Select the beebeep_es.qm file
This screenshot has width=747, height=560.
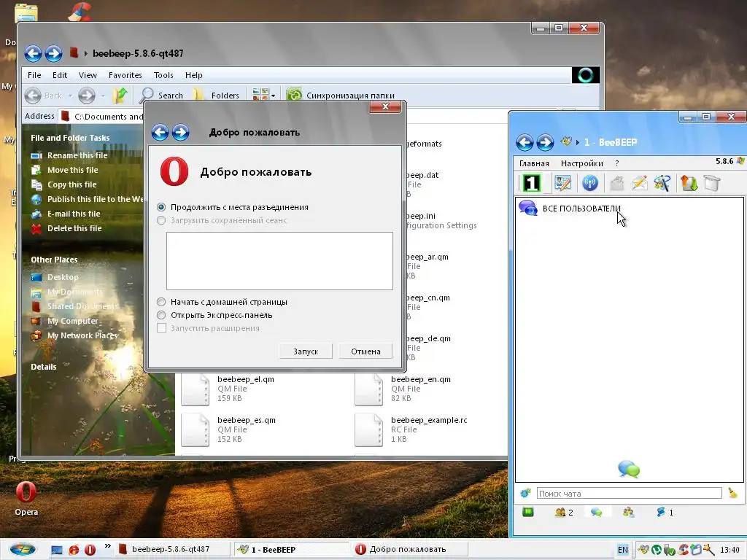pos(228,430)
